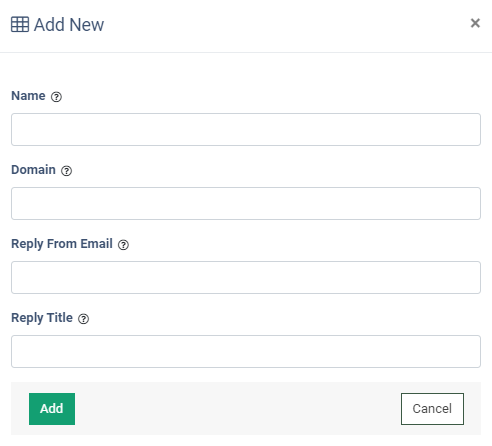The width and height of the screenshot is (492, 446).
Task: View the Reply Title question mark help
Action: [83, 319]
